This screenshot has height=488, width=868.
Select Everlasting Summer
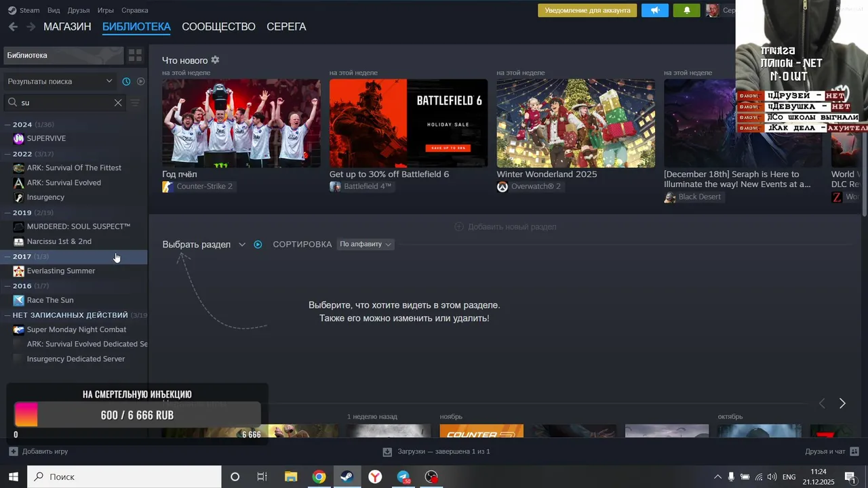(x=74, y=271)
